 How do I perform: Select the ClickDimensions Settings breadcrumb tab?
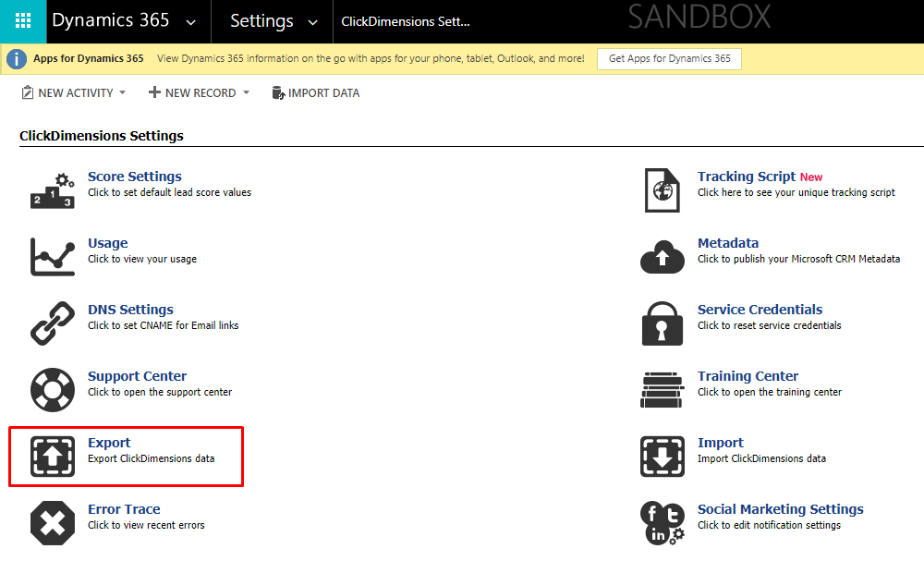pyautogui.click(x=406, y=21)
